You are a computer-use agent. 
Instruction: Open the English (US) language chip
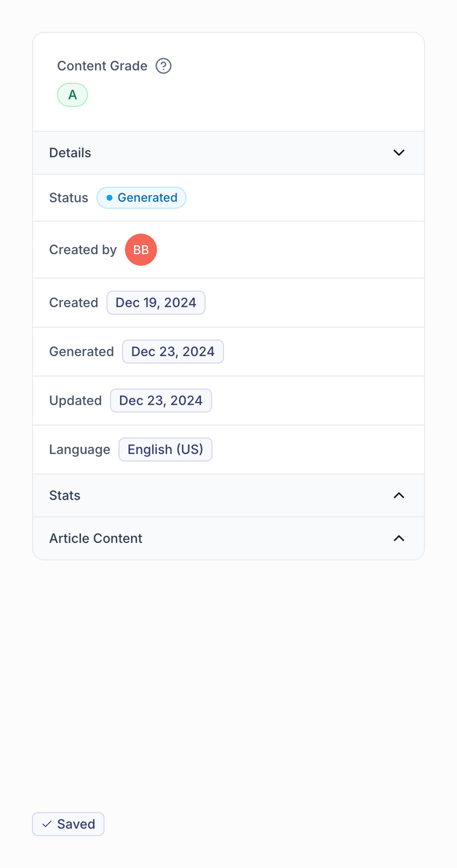pyautogui.click(x=165, y=449)
